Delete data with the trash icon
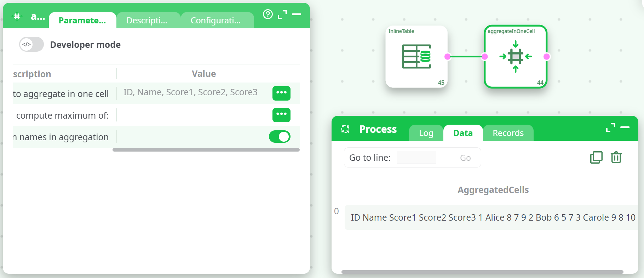 (x=616, y=157)
